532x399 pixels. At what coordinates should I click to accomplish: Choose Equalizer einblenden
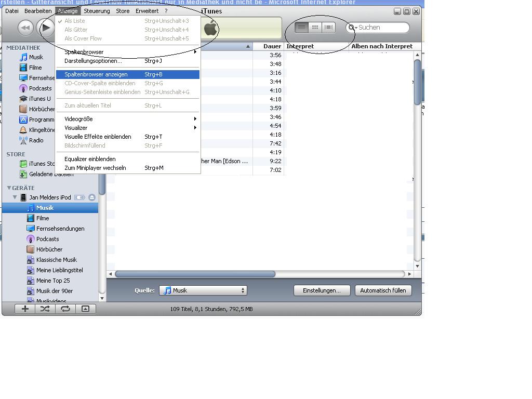point(128,159)
